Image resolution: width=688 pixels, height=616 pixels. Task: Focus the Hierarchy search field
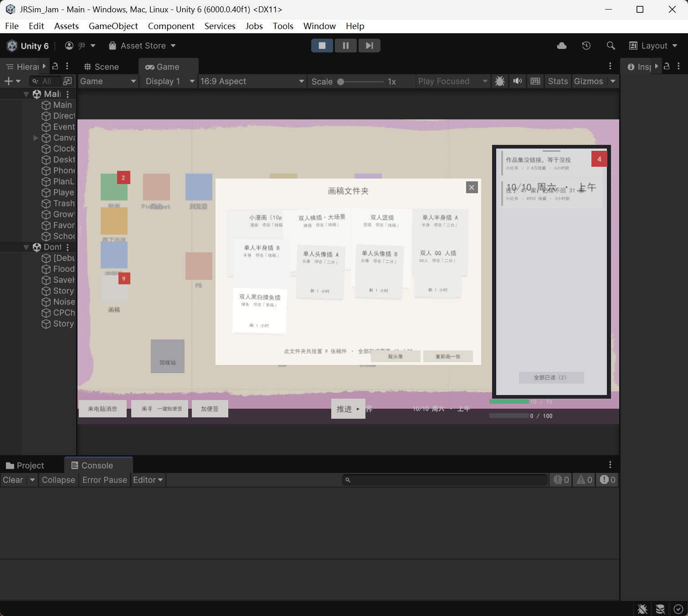pyautogui.click(x=45, y=81)
